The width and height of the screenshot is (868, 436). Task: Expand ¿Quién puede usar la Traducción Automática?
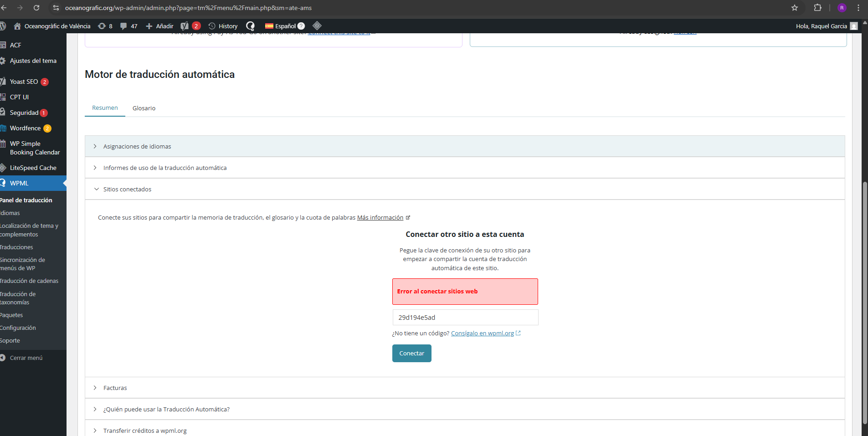click(465, 409)
